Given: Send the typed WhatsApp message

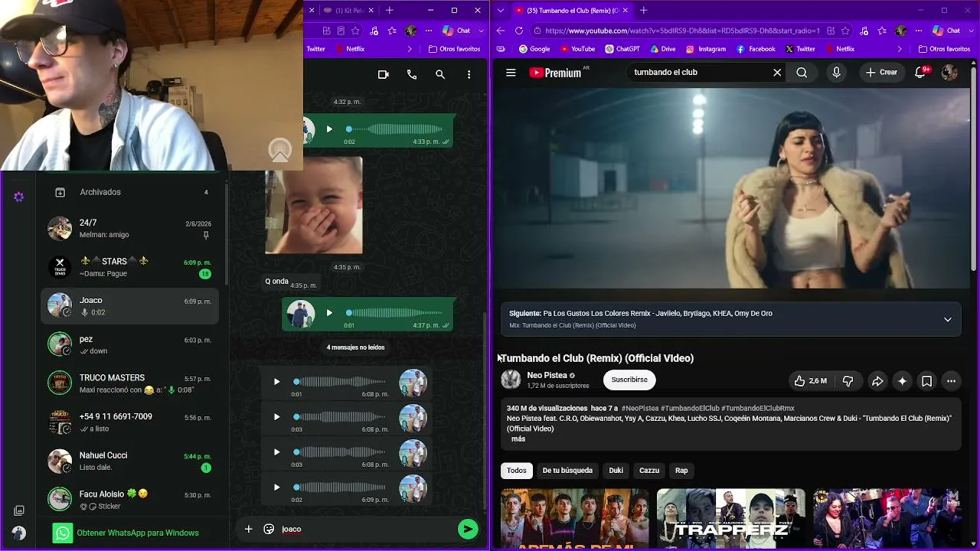Looking at the screenshot, I should (468, 529).
